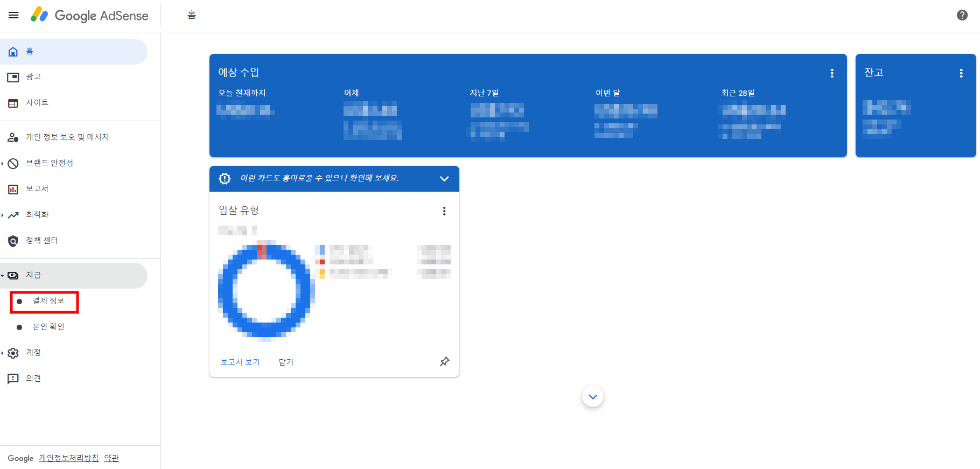Open 약관 footer link

coord(111,458)
